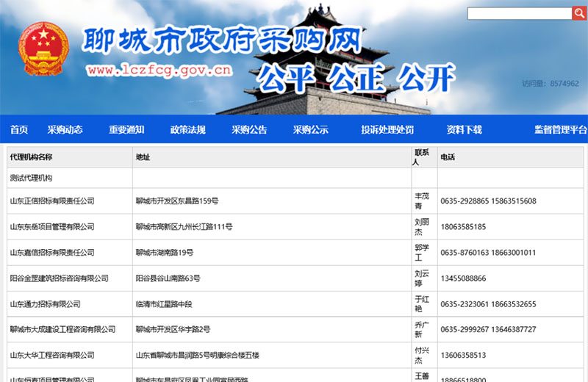Open 监督管理平台 navigation link

(560, 130)
